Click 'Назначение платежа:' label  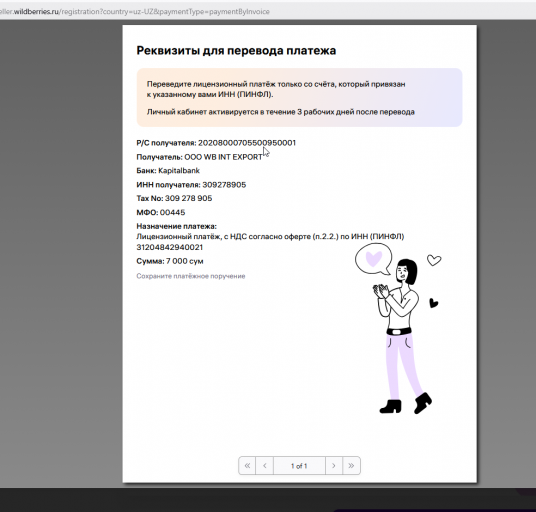[x=176, y=226]
